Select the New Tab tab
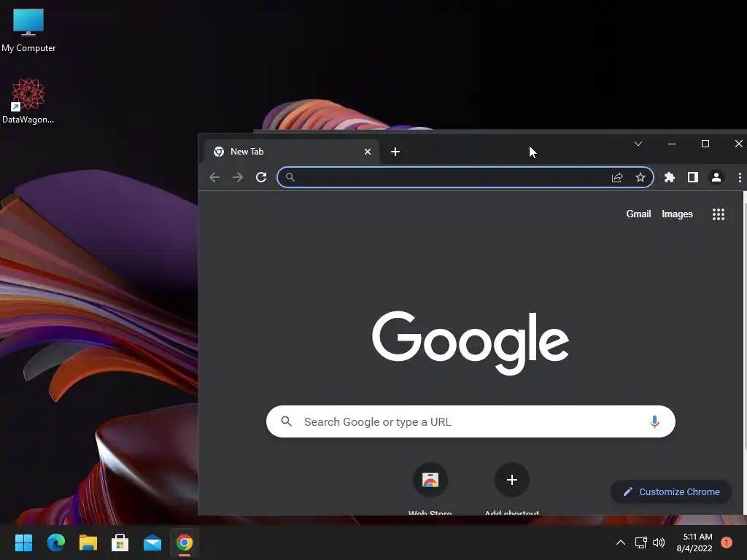Image resolution: width=747 pixels, height=560 pixels. coord(292,152)
